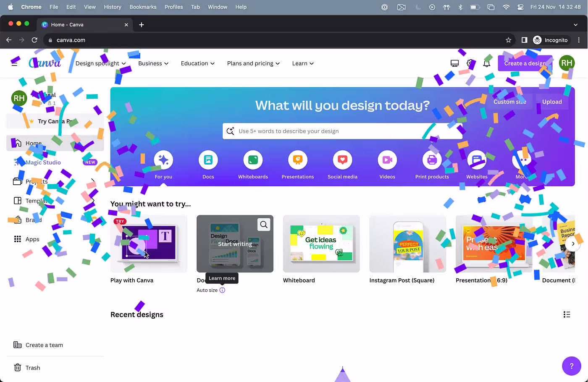The width and height of the screenshot is (588, 382).
Task: Select the Whiteboards category icon
Action: (253, 160)
